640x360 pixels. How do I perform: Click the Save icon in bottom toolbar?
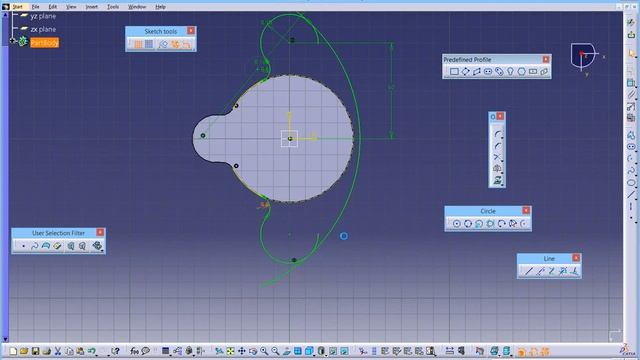pos(36,351)
